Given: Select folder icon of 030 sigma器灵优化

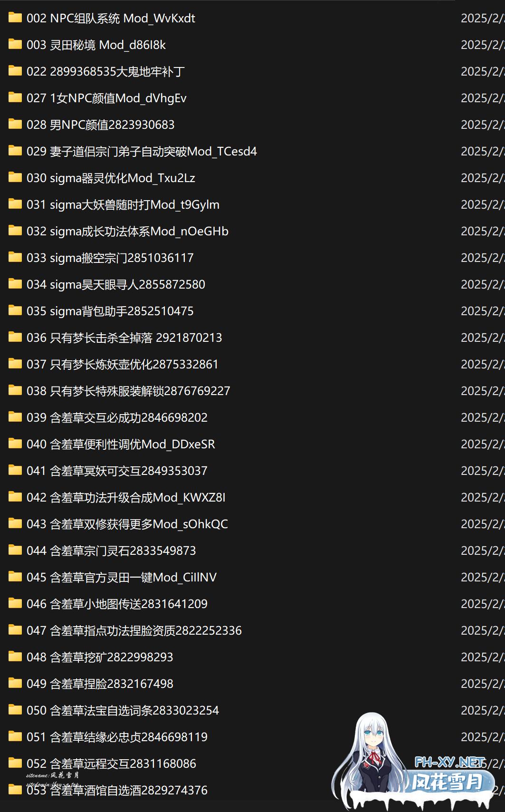Looking at the screenshot, I should point(15,178).
